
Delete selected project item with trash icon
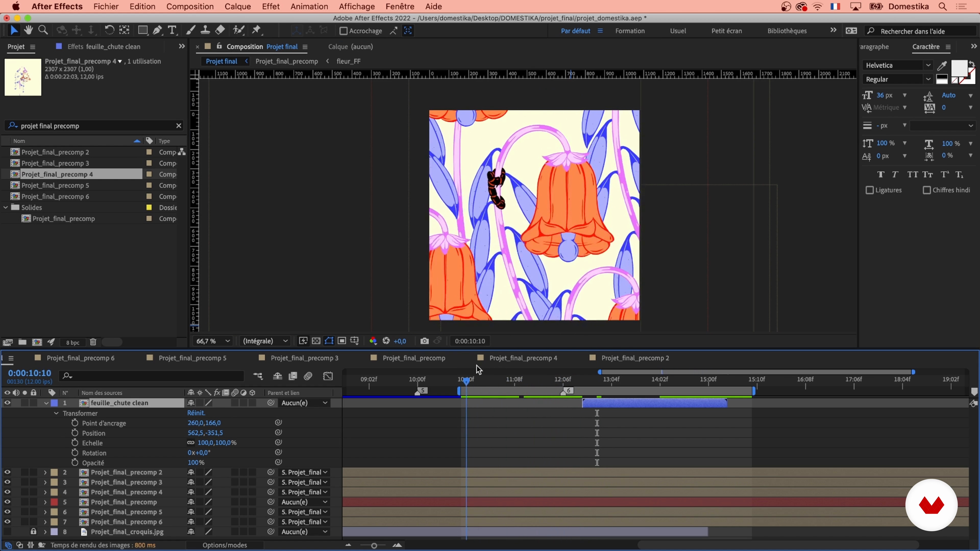[x=93, y=342]
